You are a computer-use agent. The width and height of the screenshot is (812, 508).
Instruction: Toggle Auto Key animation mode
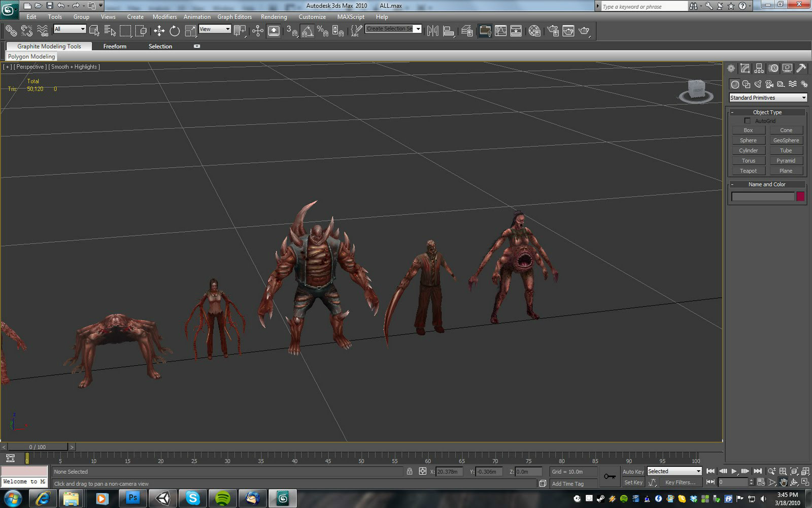coord(633,471)
